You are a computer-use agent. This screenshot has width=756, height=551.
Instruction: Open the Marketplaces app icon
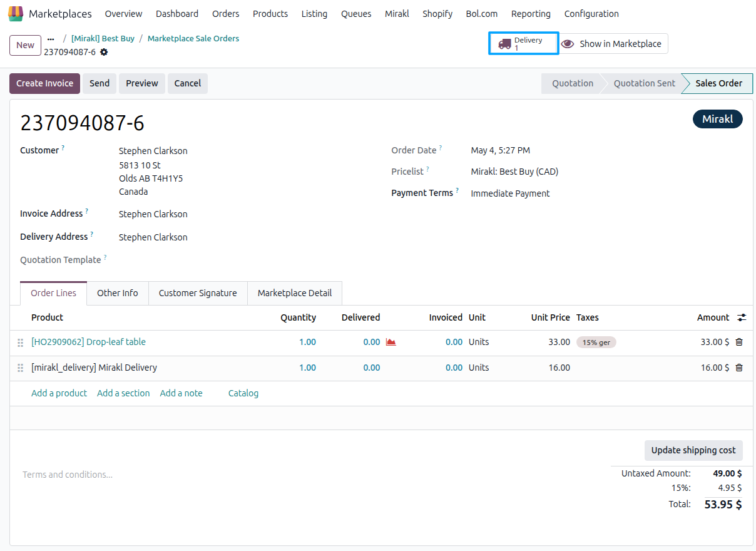tap(16, 13)
